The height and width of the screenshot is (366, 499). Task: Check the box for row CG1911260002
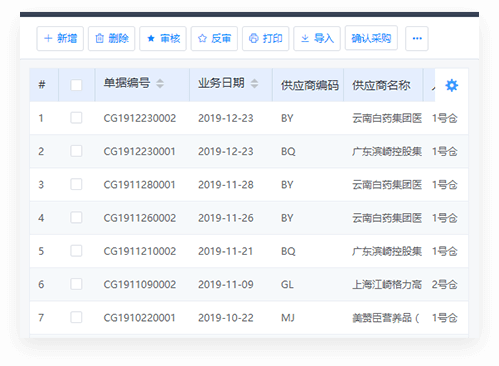76,218
